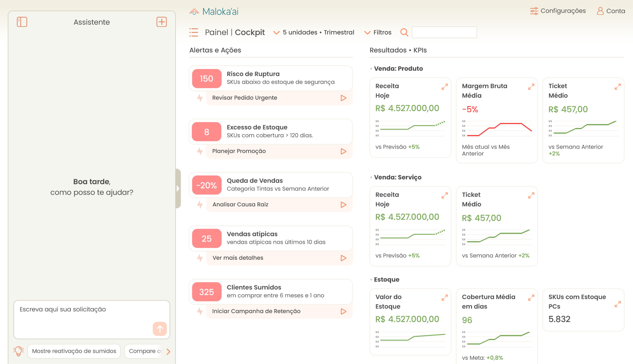Play the Revisar Pedido Urgente action
633x364 pixels.
point(343,98)
